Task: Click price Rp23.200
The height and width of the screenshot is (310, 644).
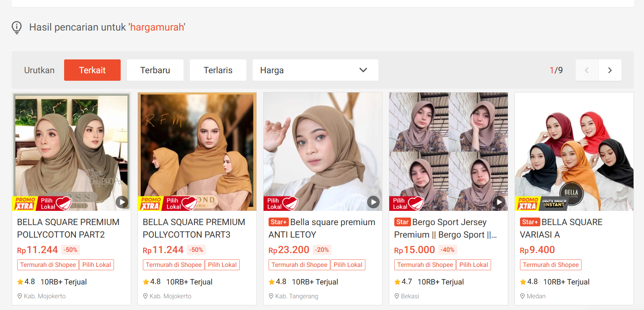Action: 289,250
